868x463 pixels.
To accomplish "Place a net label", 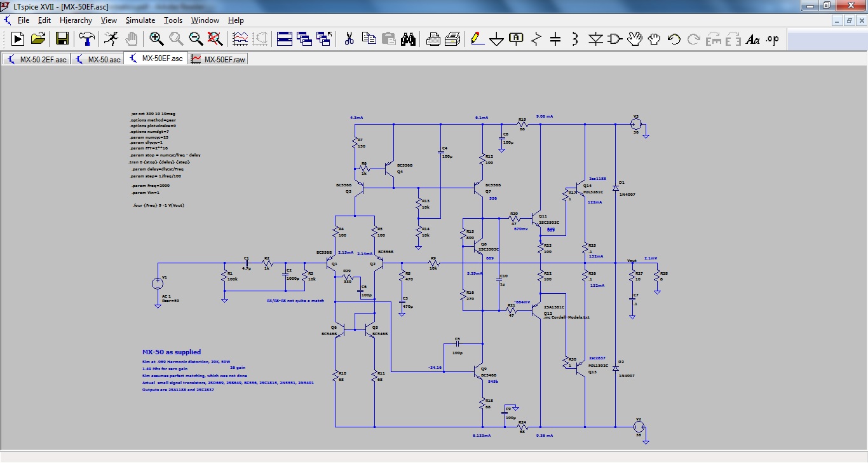I will pyautogui.click(x=517, y=39).
